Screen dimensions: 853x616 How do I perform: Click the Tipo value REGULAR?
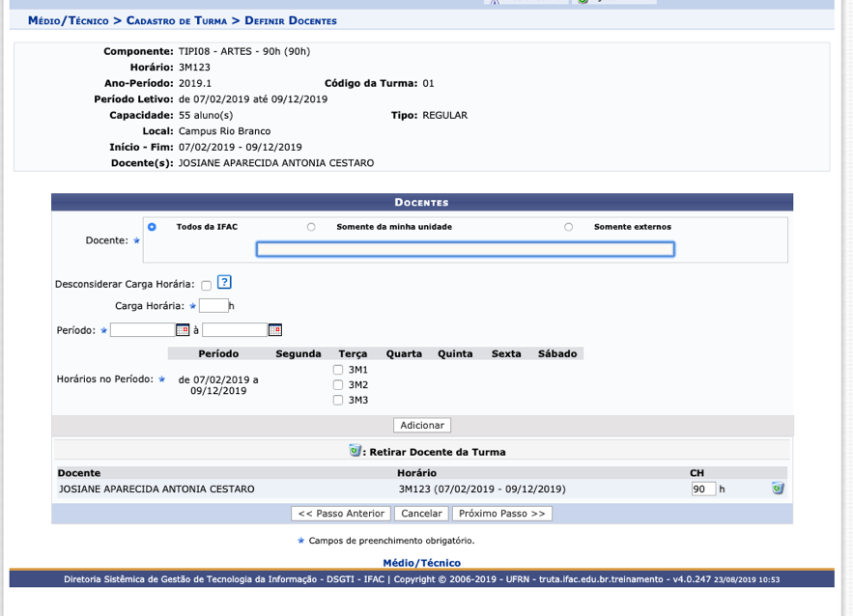point(445,115)
